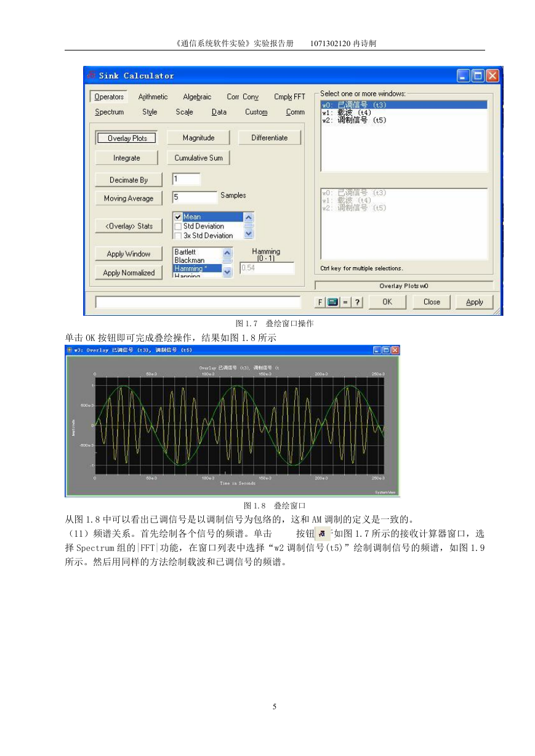This screenshot has width=535, height=756.
Task: Click the Decimate By value field
Action: [187, 179]
